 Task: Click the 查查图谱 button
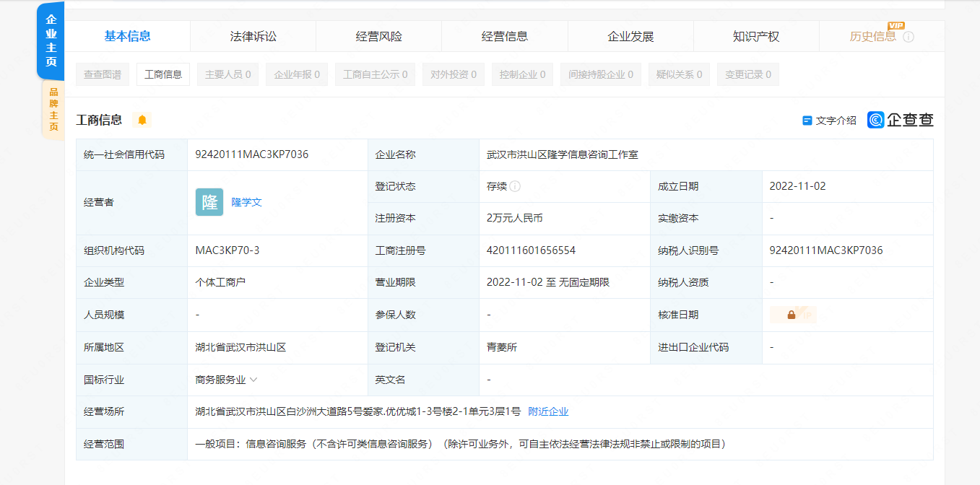click(103, 74)
